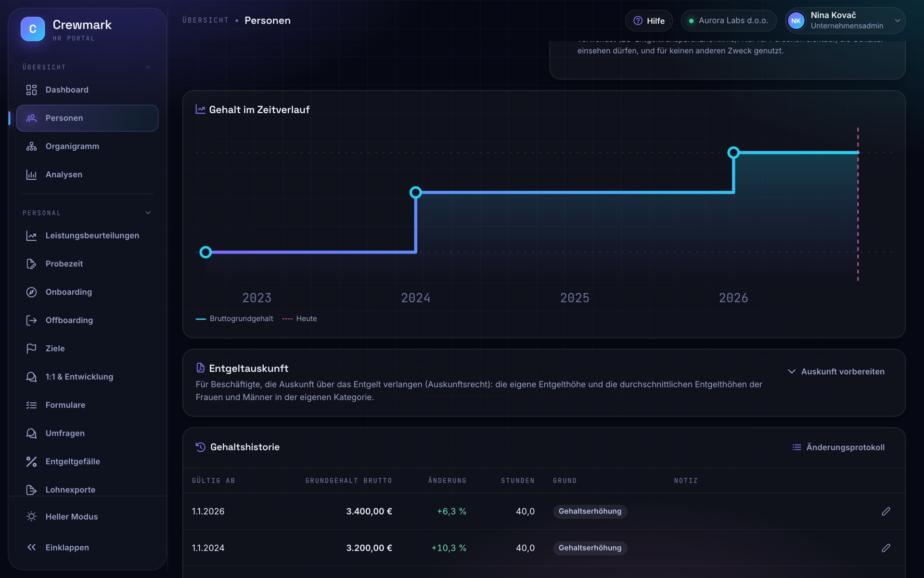Screen dimensions: 924x578
Task: Click the +10,3 % change value
Action: (x=449, y=548)
